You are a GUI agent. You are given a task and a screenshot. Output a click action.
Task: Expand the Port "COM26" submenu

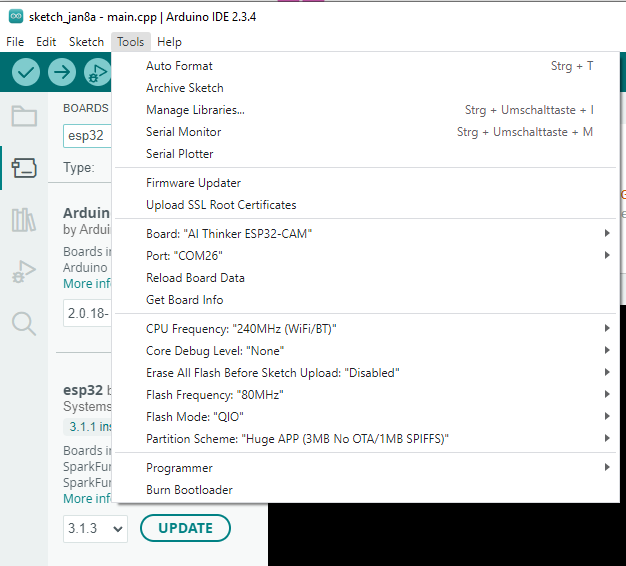pos(367,255)
